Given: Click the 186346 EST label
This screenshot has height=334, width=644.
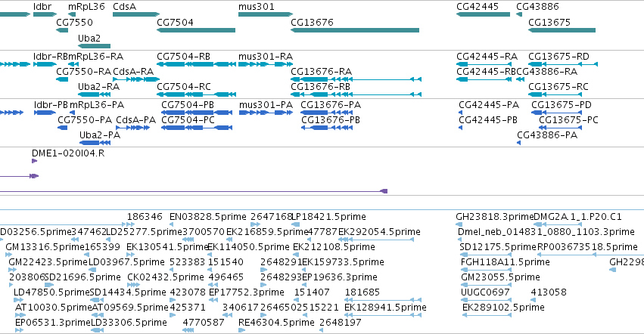Looking at the screenshot, I should point(145,216).
